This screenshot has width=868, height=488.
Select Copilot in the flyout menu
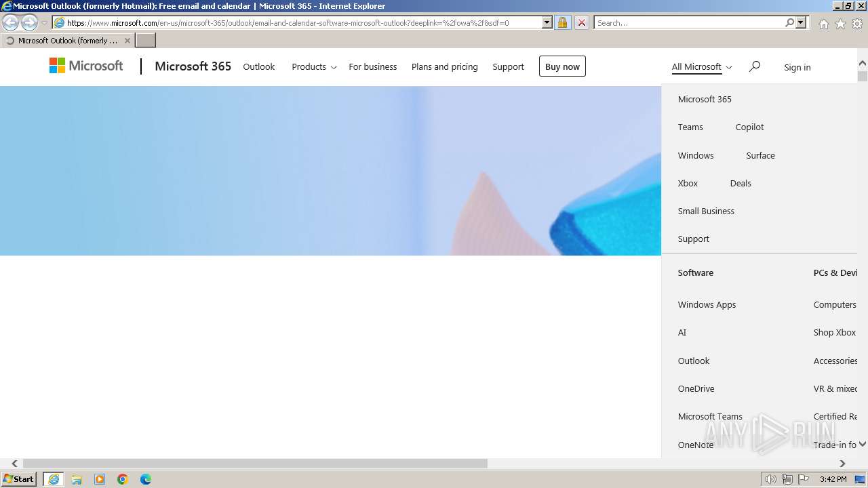click(x=749, y=127)
